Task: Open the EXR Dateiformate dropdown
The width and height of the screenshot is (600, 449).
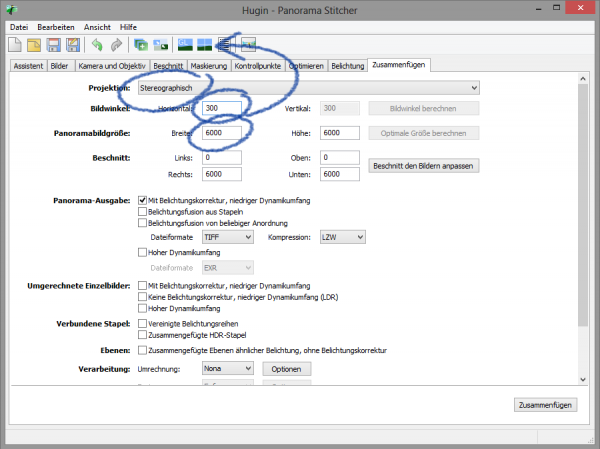Action: [x=228, y=268]
